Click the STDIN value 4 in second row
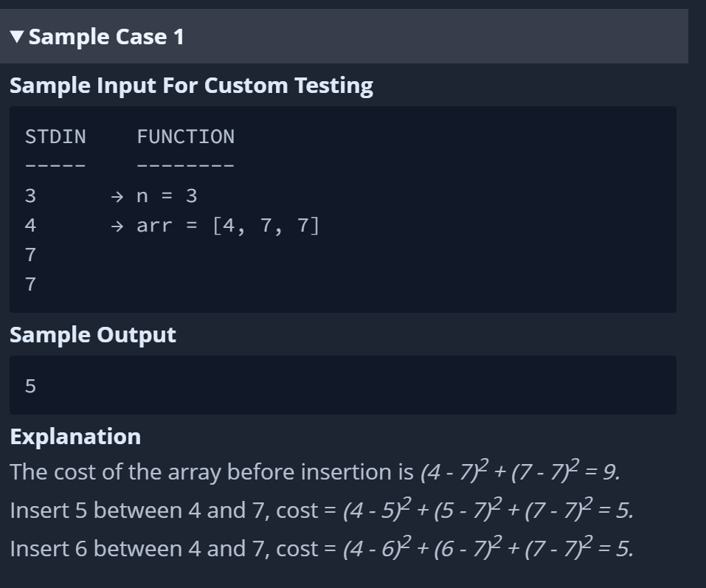The height and width of the screenshot is (588, 706). pos(30,226)
